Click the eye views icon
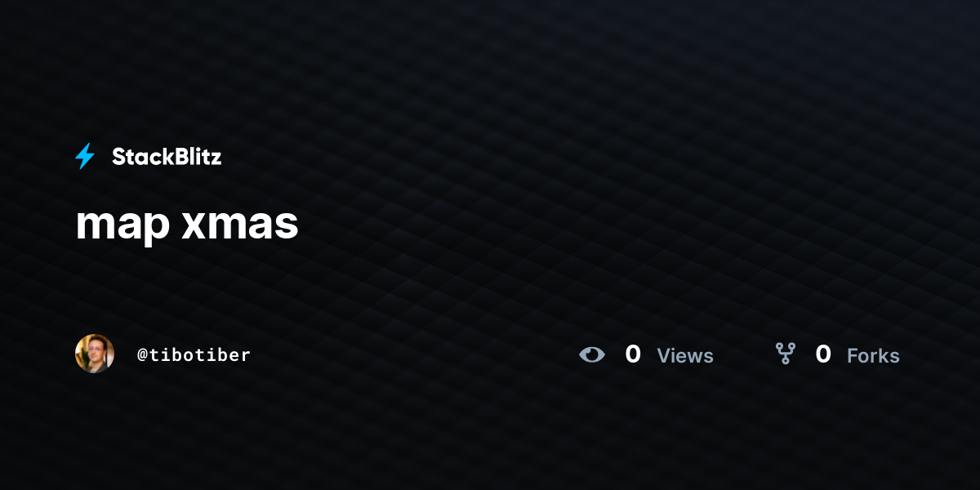The height and width of the screenshot is (490, 980). pyautogui.click(x=592, y=354)
